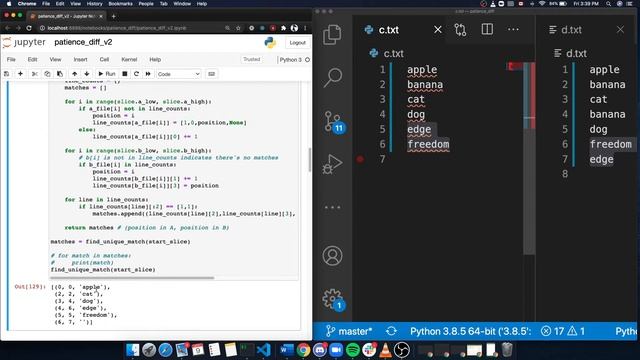Interrupt the kernel with the stop icon
640x360 pixels.
click(x=125, y=74)
